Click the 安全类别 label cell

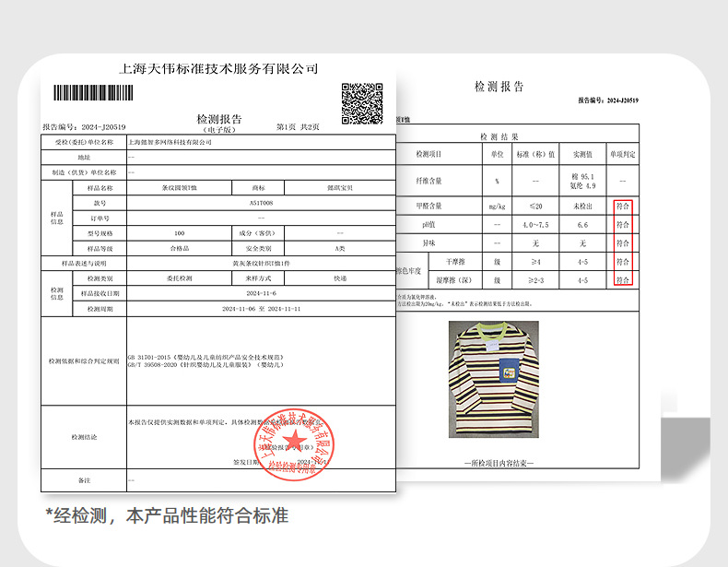258,248
